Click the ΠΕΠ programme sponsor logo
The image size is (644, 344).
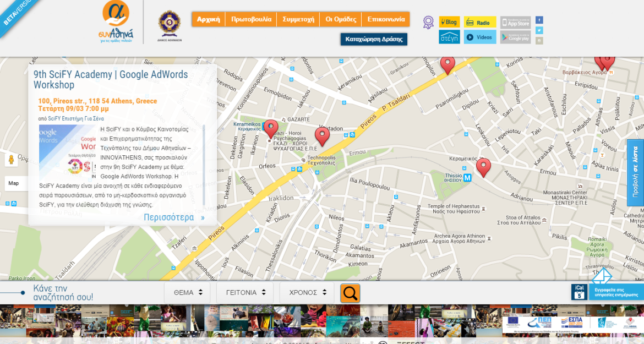coord(539,322)
